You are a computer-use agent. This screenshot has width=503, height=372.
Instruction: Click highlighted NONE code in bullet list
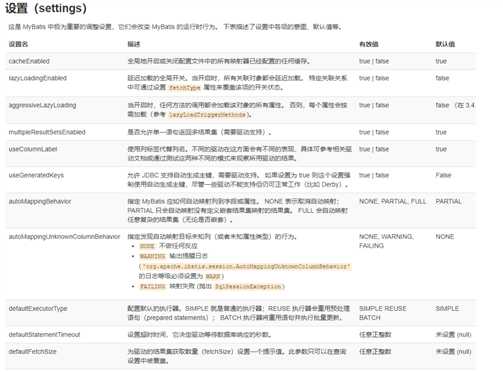pyautogui.click(x=147, y=246)
